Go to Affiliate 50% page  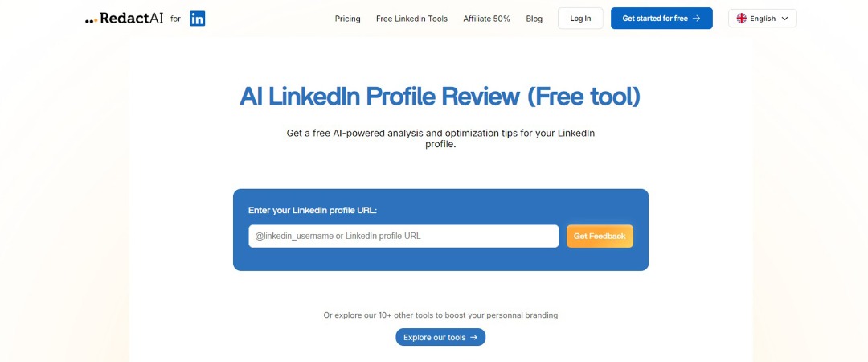(486, 19)
